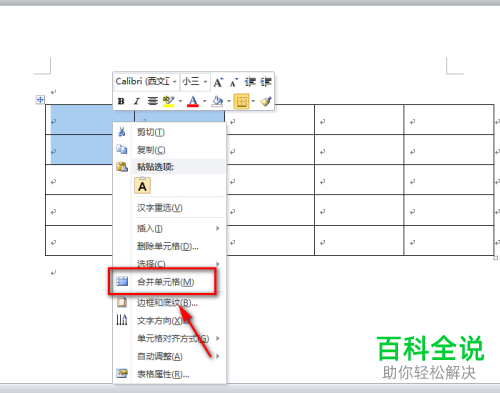
Task: Open the Calibri font name dropdown
Action: point(175,82)
